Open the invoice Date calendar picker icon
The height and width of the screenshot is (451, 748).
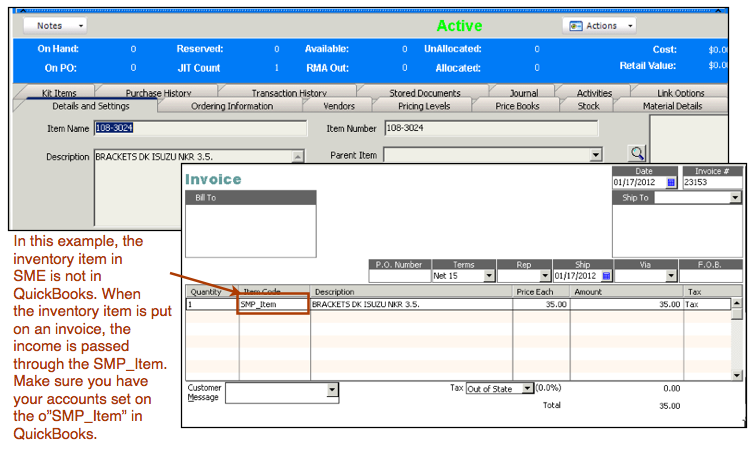coord(671,182)
